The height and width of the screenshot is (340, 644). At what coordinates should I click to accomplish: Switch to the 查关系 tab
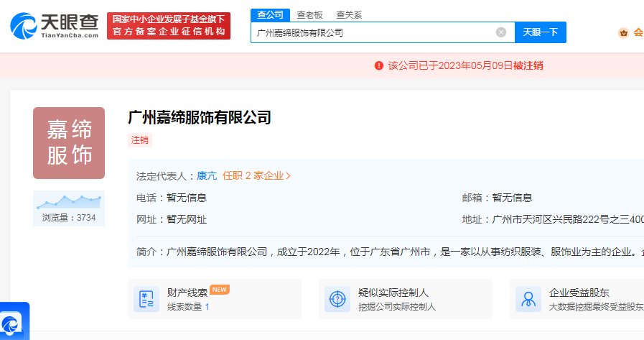(x=349, y=15)
